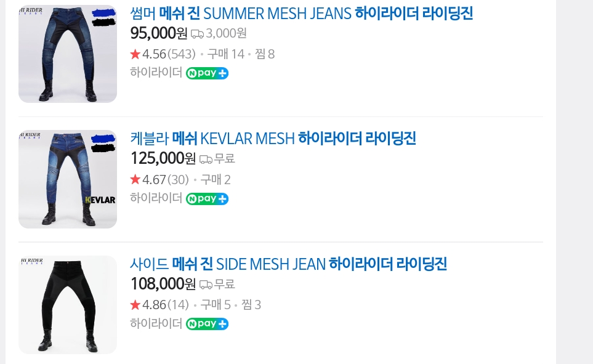Click the 95,000원 price of Summer Mesh Jeans
The width and height of the screenshot is (593, 364).
pos(159,33)
